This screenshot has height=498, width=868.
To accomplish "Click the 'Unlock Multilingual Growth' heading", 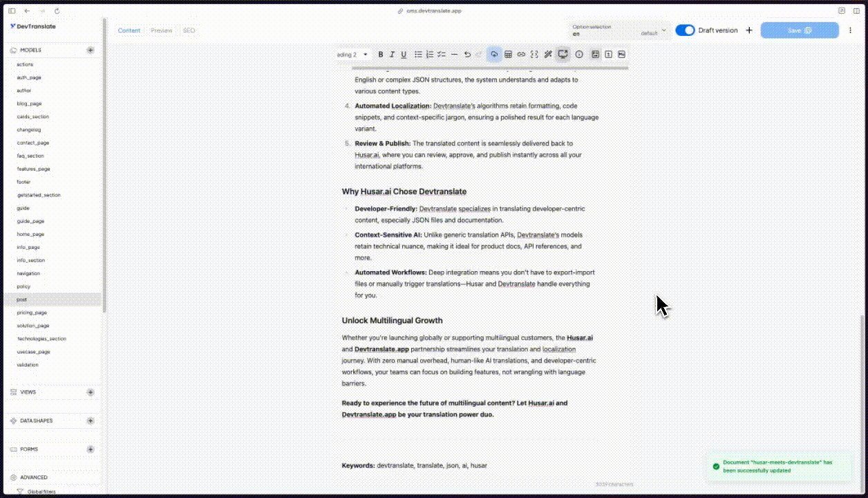I will [393, 320].
